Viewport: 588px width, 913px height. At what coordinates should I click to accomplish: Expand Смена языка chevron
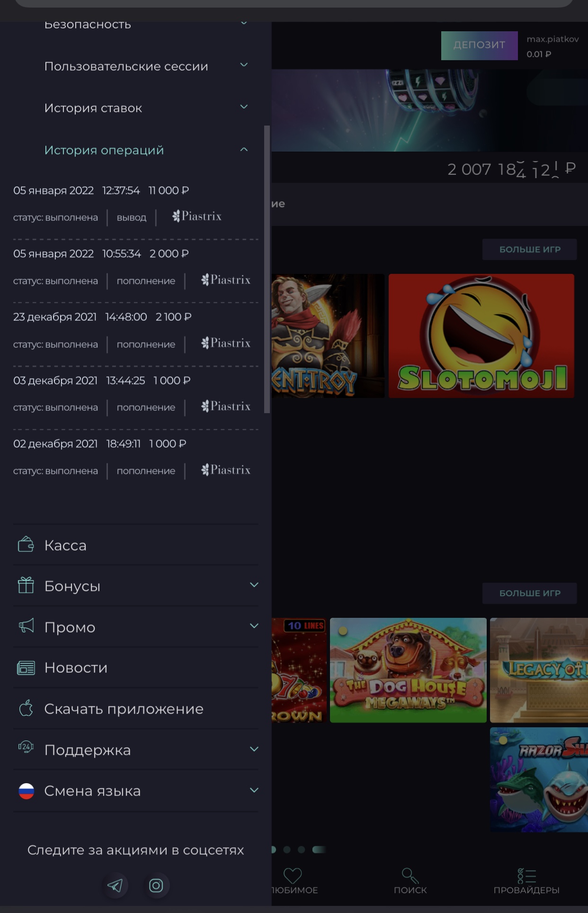click(x=254, y=790)
